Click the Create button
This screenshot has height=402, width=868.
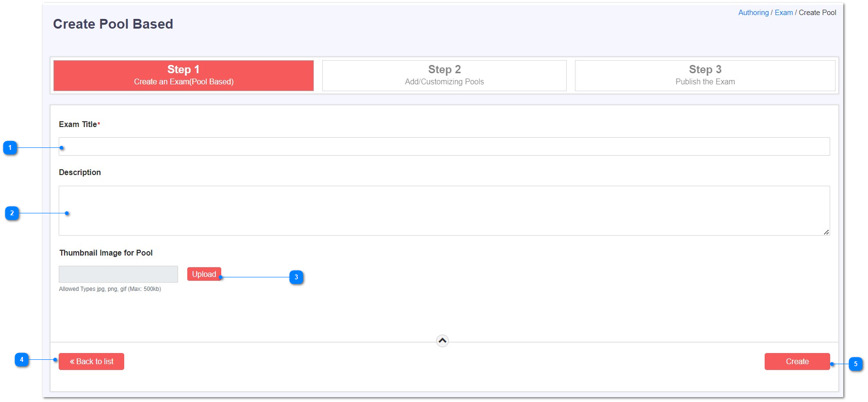[797, 362]
